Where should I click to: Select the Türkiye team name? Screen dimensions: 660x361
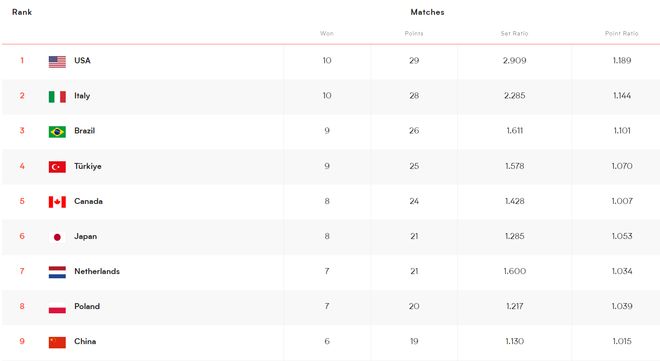[x=88, y=166]
